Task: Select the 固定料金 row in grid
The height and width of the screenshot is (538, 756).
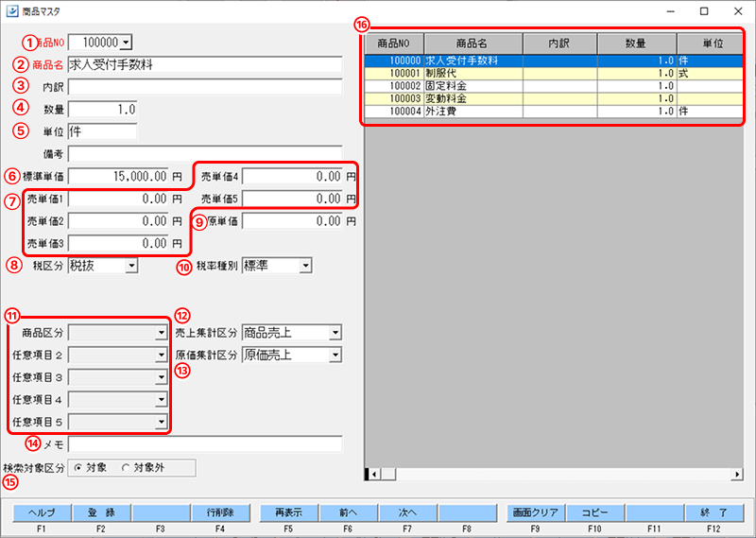Action: [x=554, y=86]
